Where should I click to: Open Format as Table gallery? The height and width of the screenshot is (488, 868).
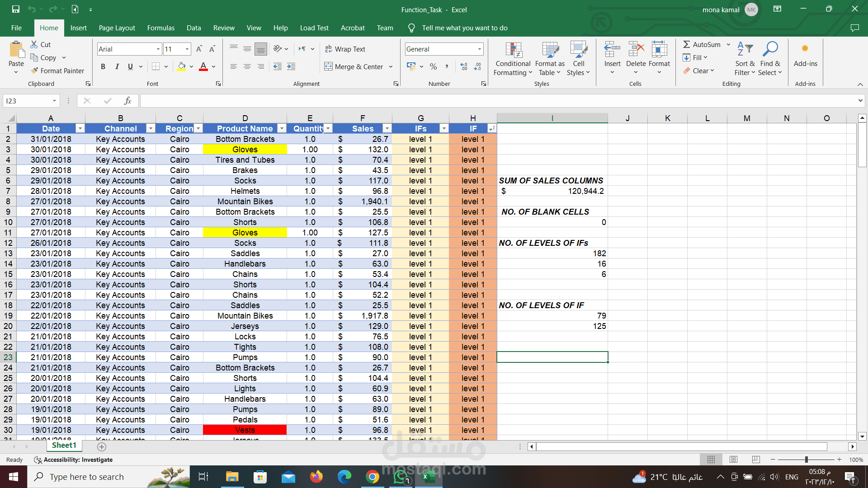[550, 59]
